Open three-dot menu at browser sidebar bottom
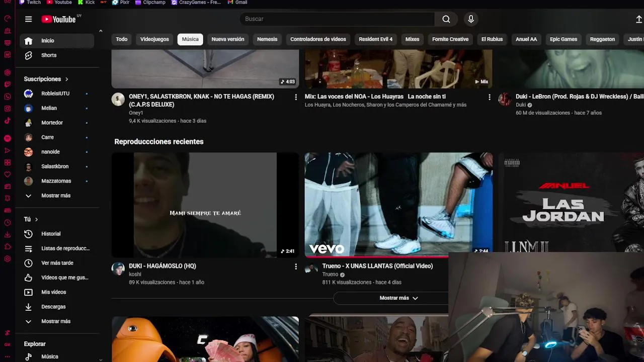The image size is (644, 362). 7,356
